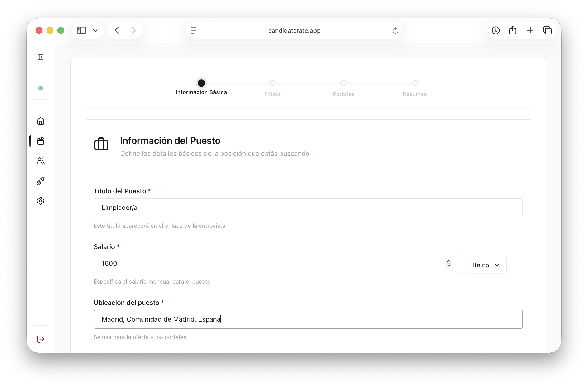Click the salary stepper arrows
Screen dimensions: 588x388
[449, 263]
